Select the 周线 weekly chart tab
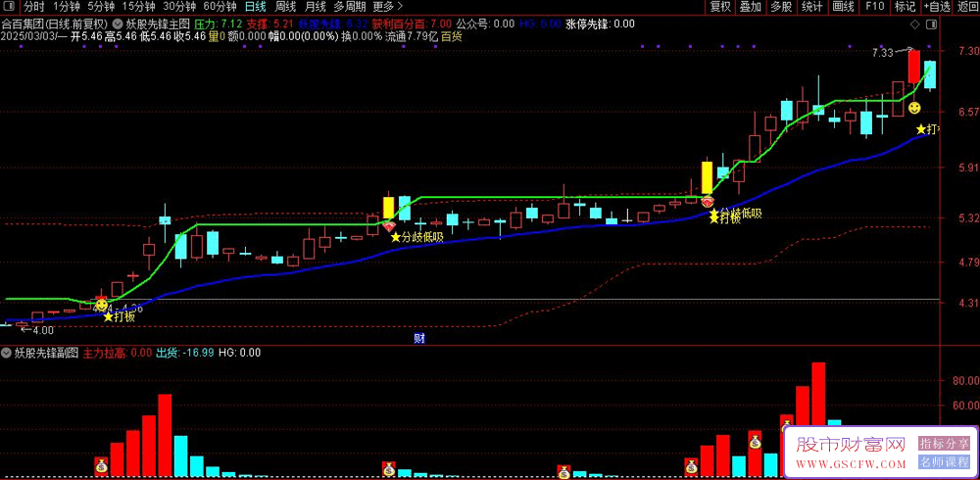Image resolution: width=980 pixels, height=480 pixels. [x=285, y=7]
